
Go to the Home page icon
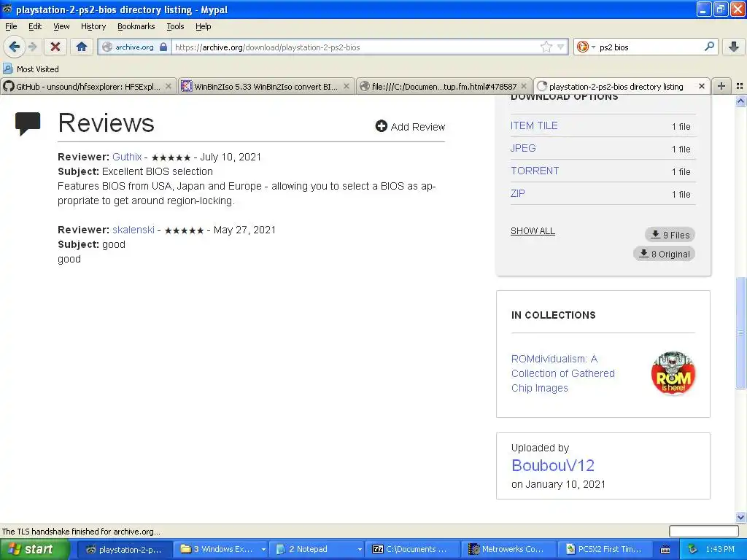coord(82,47)
